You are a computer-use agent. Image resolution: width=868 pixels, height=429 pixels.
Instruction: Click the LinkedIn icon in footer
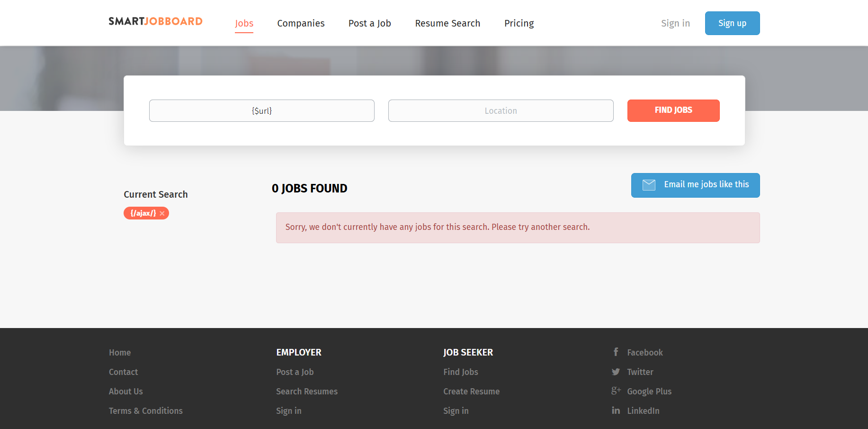[616, 411]
